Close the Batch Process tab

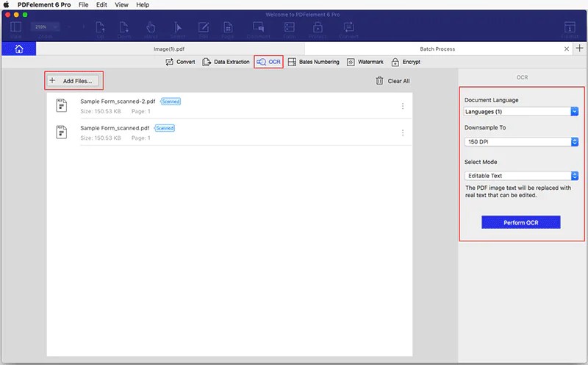[x=567, y=49]
